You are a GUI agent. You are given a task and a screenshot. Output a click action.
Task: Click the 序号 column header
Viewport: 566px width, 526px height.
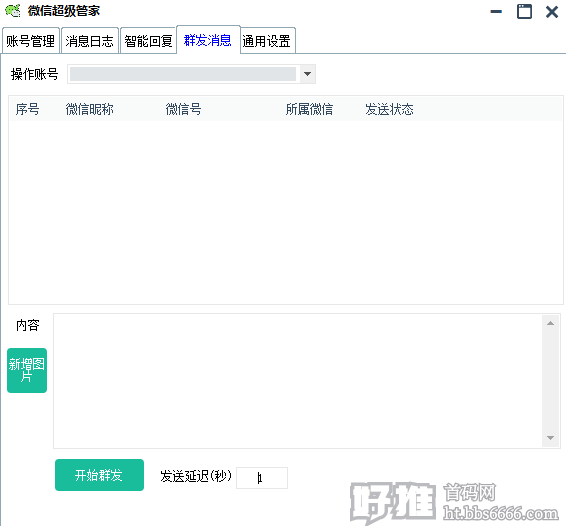27,109
